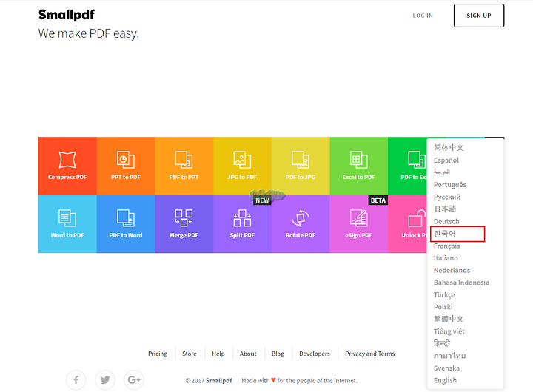Viewport: 533px width, 392px height.
Task: Select Español from the language list
Action: click(x=446, y=160)
